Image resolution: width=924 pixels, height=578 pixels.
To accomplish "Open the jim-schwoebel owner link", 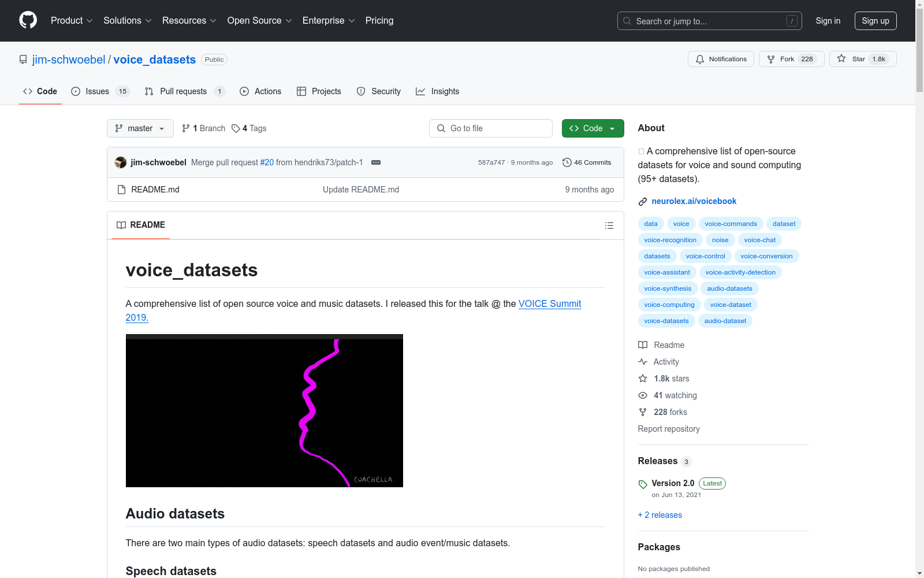I will tap(69, 60).
